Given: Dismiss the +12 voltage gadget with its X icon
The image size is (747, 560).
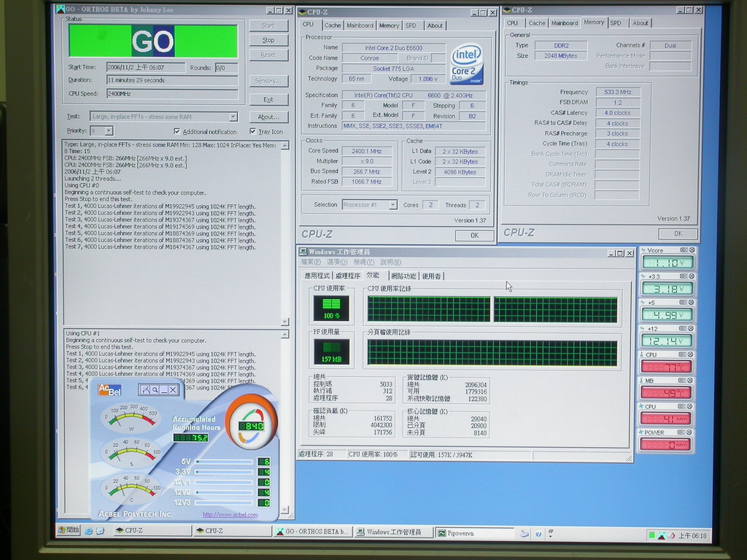Looking at the screenshot, I should tap(692, 329).
